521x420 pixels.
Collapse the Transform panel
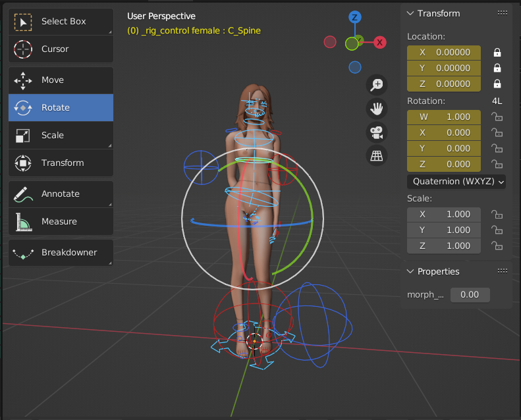[410, 13]
